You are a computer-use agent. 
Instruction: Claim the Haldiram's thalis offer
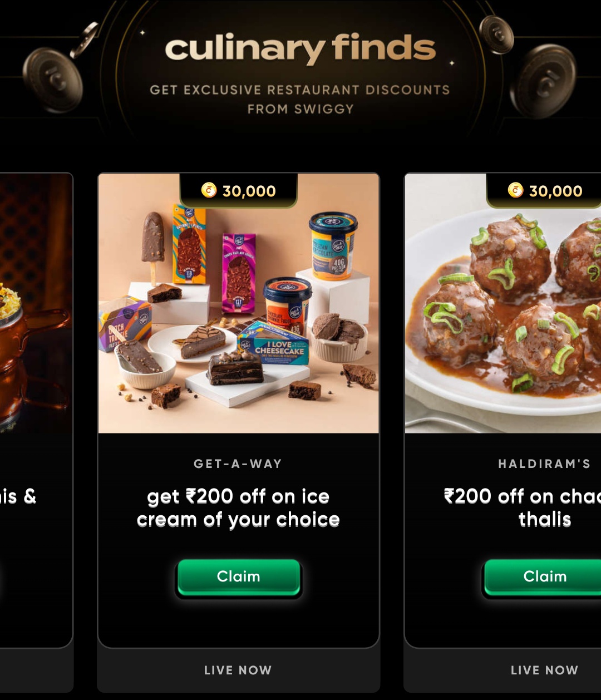tap(543, 577)
